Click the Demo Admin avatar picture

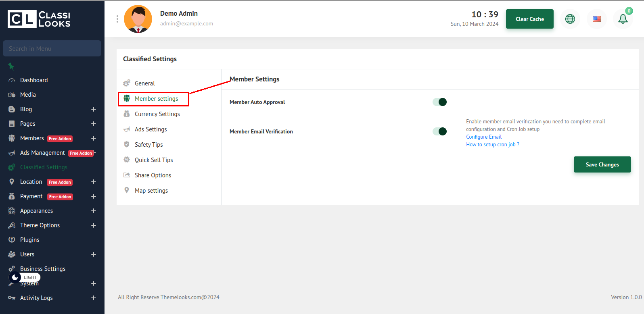click(x=138, y=19)
